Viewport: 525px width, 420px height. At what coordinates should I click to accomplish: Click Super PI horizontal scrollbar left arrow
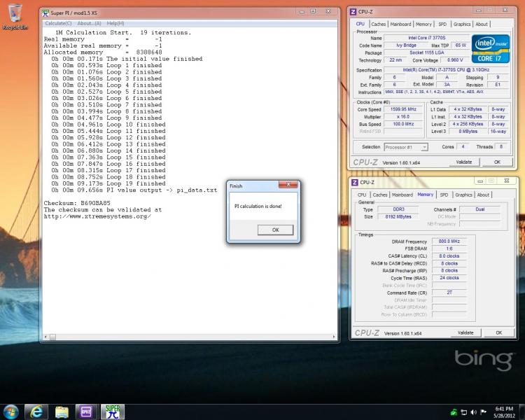46,337
